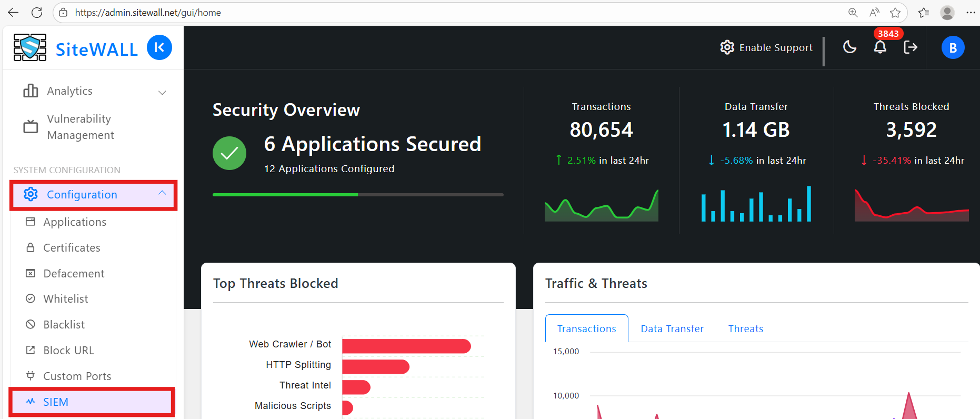The height and width of the screenshot is (419, 980).
Task: Open Vulnerability Management in the sidebar
Action: (x=79, y=127)
